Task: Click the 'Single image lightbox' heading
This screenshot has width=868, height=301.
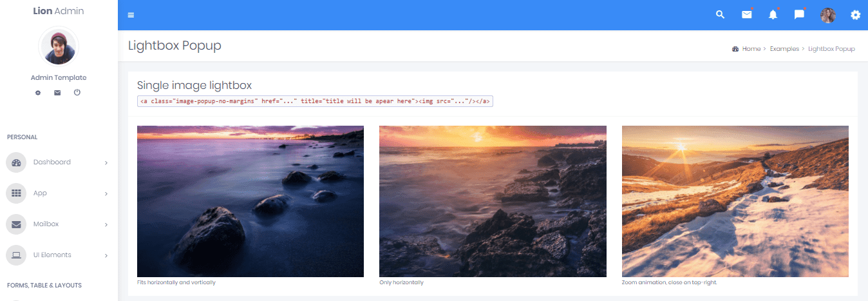Action: coord(194,85)
